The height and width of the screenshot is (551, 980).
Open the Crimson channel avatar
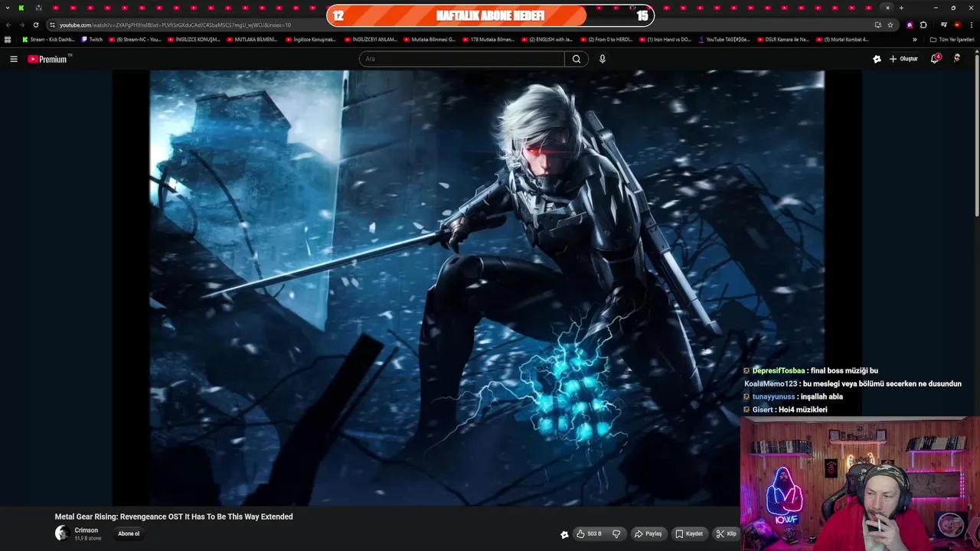(62, 533)
